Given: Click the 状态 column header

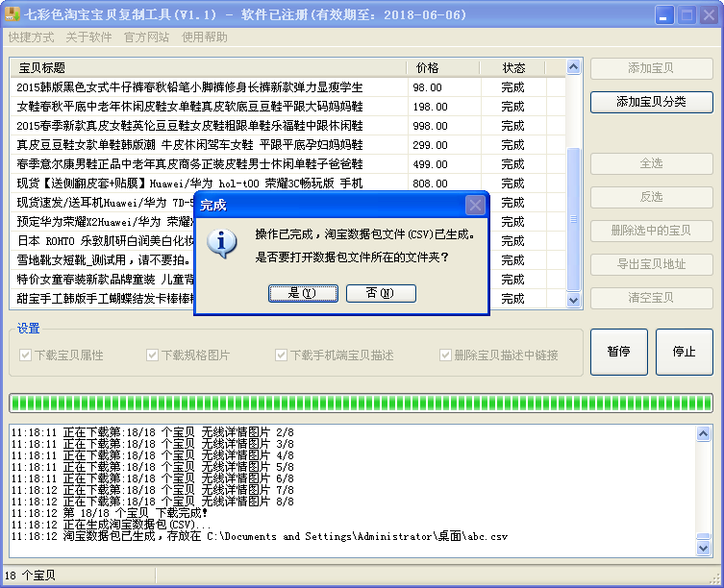Looking at the screenshot, I should [x=513, y=68].
